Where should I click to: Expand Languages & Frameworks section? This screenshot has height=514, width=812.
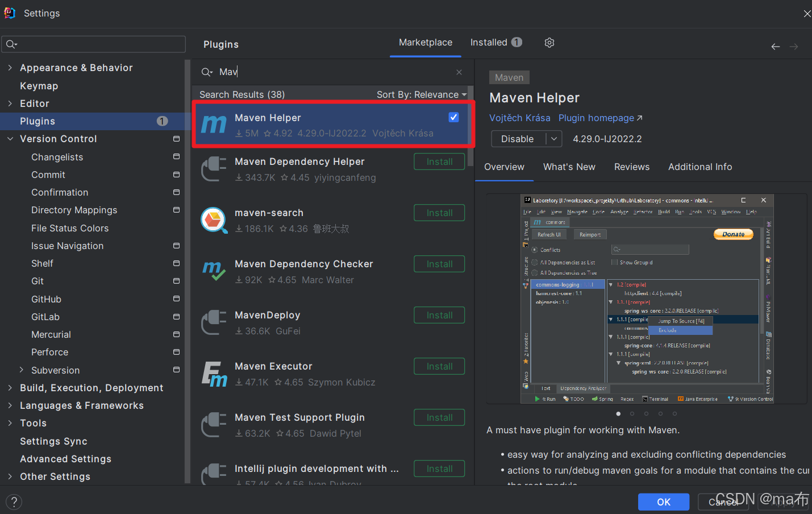(10, 405)
